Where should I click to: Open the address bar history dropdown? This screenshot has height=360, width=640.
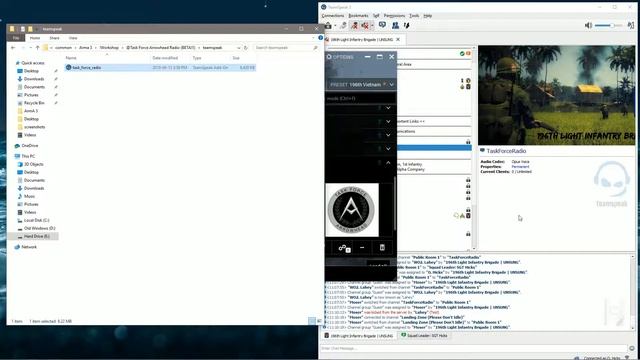[239, 48]
